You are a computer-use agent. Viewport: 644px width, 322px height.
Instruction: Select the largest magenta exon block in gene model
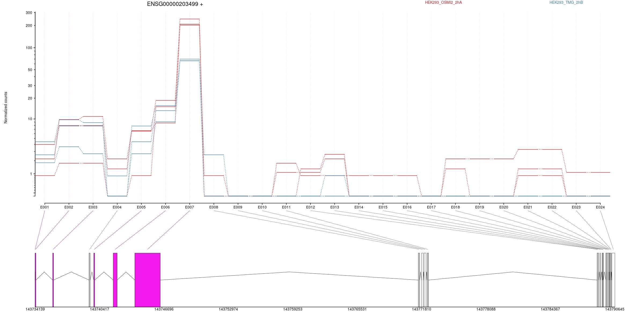click(148, 280)
